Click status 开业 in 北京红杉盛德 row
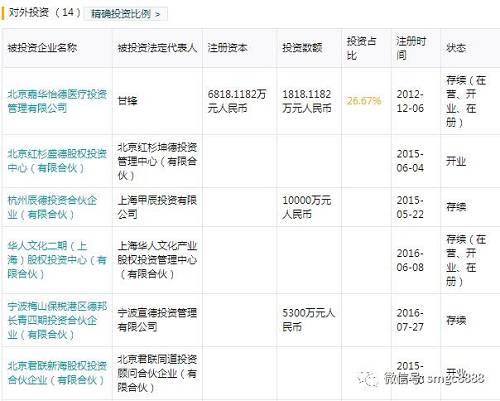This screenshot has width=500, height=401. 456,161
